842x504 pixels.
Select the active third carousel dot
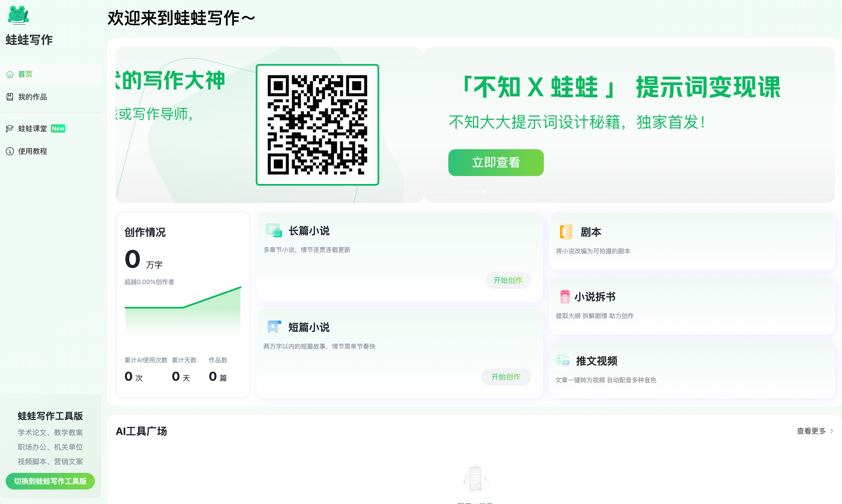[484, 192]
